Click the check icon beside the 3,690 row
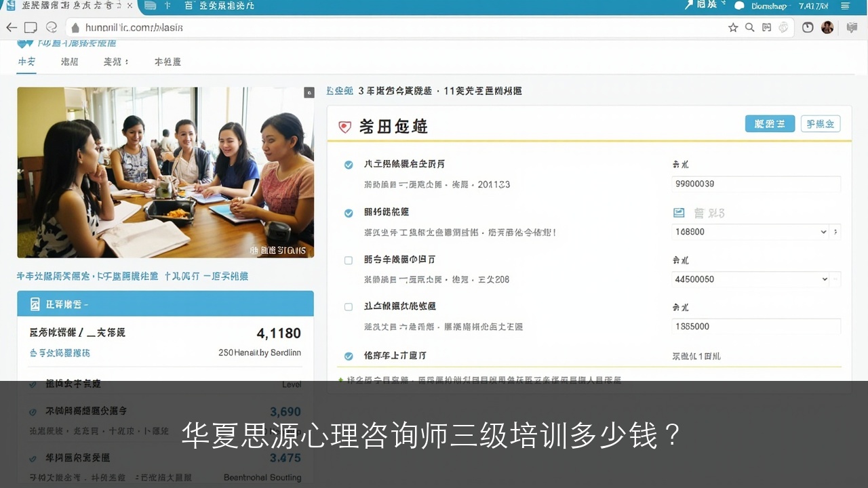Viewport: 868px width, 488px height. coord(33,411)
